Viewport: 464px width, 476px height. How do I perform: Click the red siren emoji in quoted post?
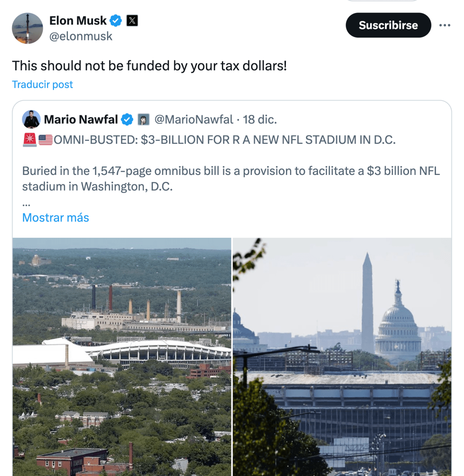pos(29,139)
